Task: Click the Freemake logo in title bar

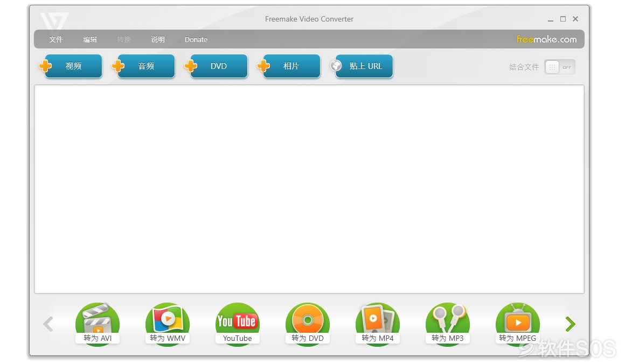Action: coord(54,22)
